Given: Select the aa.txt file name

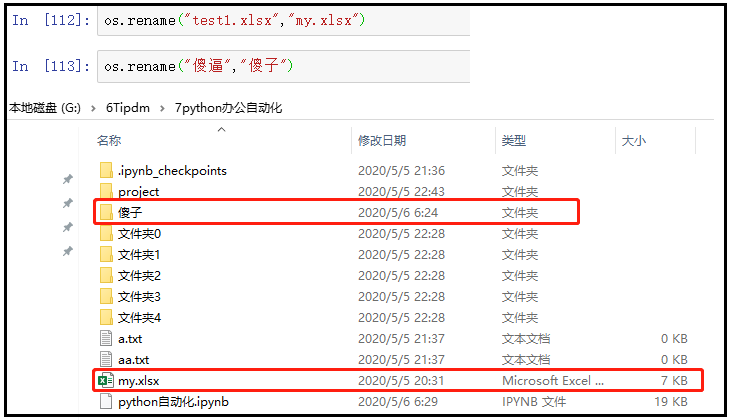Looking at the screenshot, I should [x=134, y=359].
